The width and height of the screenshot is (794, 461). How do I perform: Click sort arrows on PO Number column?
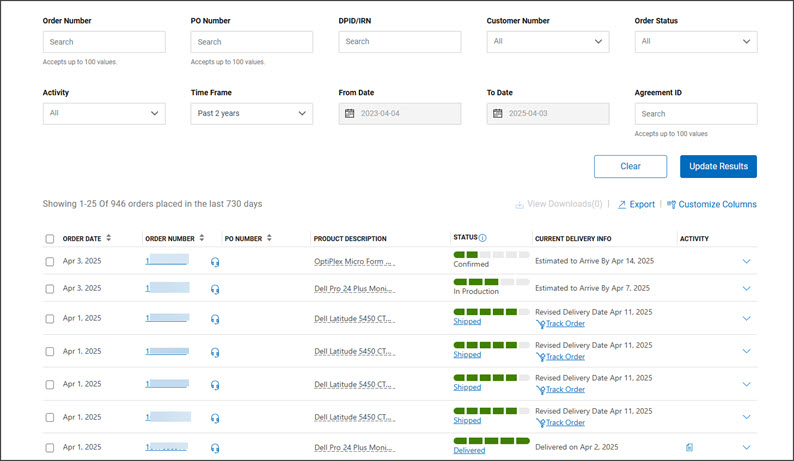coord(270,238)
